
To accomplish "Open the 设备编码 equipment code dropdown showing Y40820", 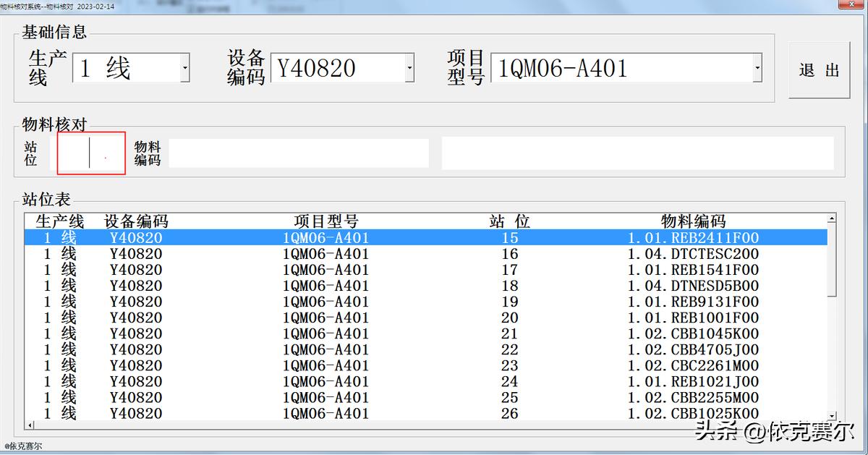I will (x=409, y=69).
